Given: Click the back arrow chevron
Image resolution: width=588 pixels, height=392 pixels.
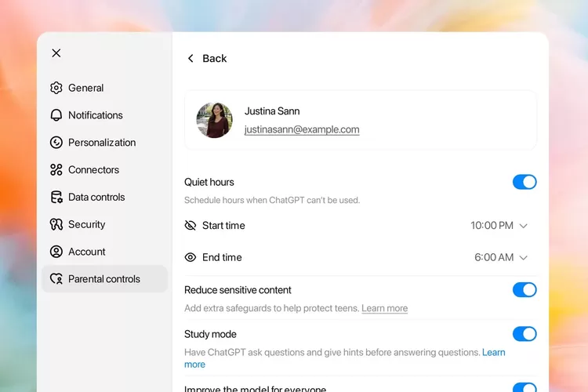Looking at the screenshot, I should (x=191, y=59).
